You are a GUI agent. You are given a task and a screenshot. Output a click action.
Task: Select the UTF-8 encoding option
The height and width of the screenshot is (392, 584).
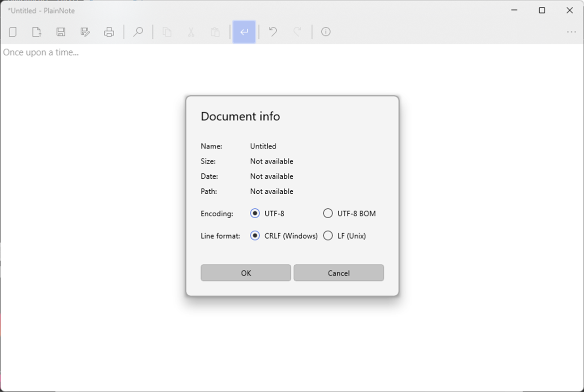pyautogui.click(x=255, y=213)
